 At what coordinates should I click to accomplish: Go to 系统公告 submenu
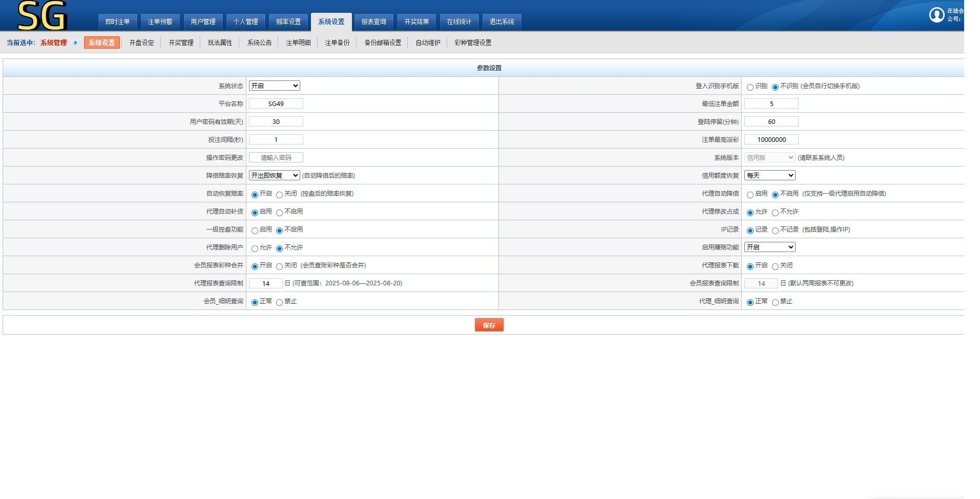click(259, 43)
